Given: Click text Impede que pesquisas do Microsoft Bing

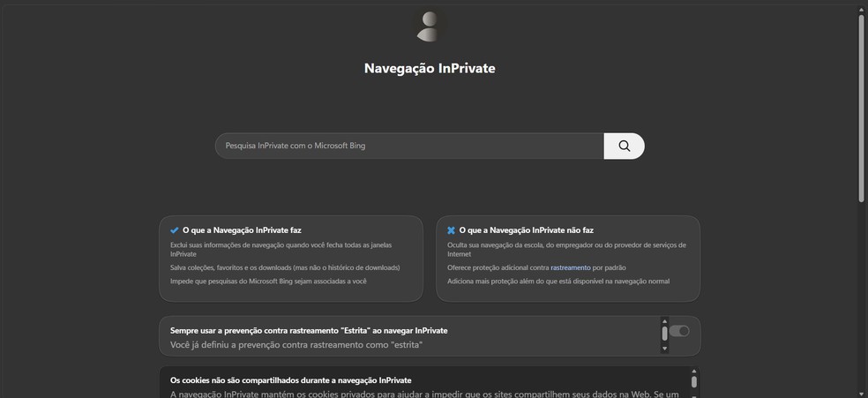Looking at the screenshot, I should pyautogui.click(x=268, y=282).
